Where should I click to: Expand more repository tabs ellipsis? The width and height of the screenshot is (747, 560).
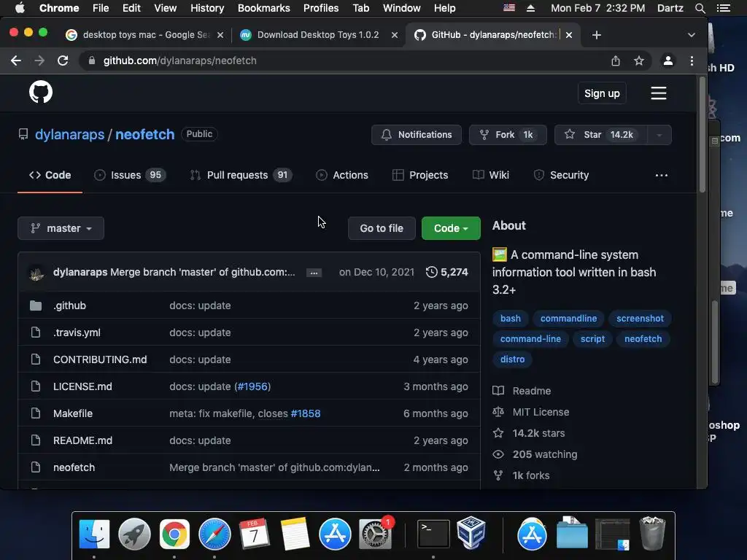(661, 175)
